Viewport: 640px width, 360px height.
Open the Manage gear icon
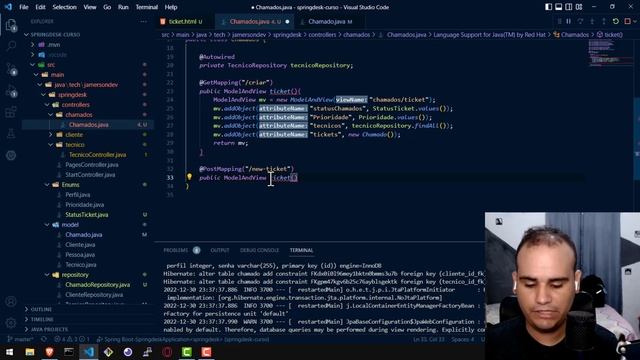coord(11,323)
